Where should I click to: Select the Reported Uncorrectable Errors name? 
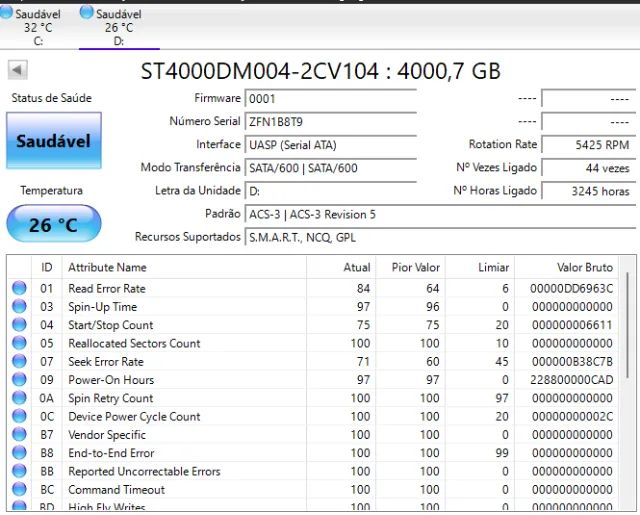[x=144, y=472]
